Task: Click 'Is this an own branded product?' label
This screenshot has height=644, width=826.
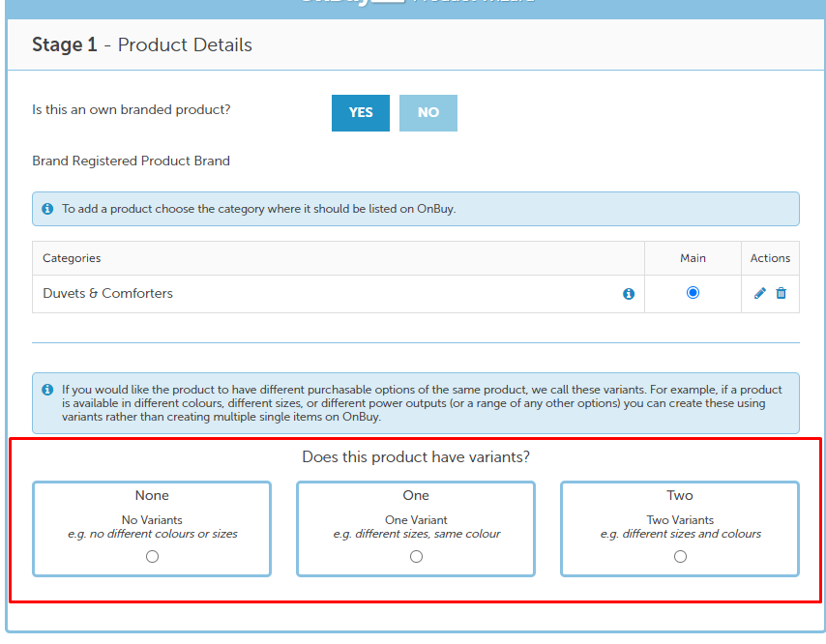Action: point(132,109)
